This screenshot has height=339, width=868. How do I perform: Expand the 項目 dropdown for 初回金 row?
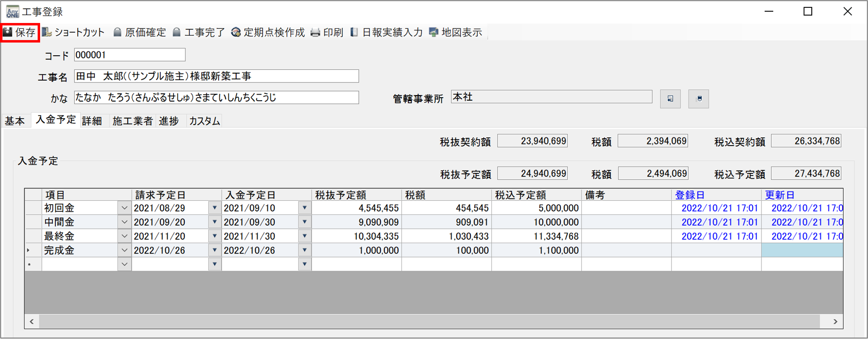(124, 208)
